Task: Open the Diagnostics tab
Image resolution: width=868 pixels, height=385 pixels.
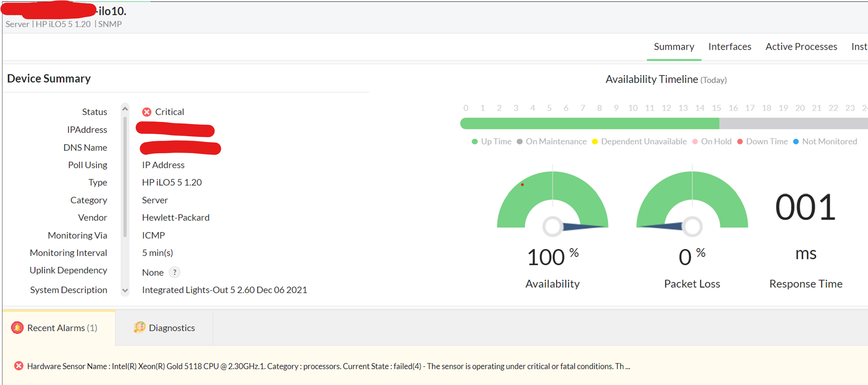Action: pos(171,328)
